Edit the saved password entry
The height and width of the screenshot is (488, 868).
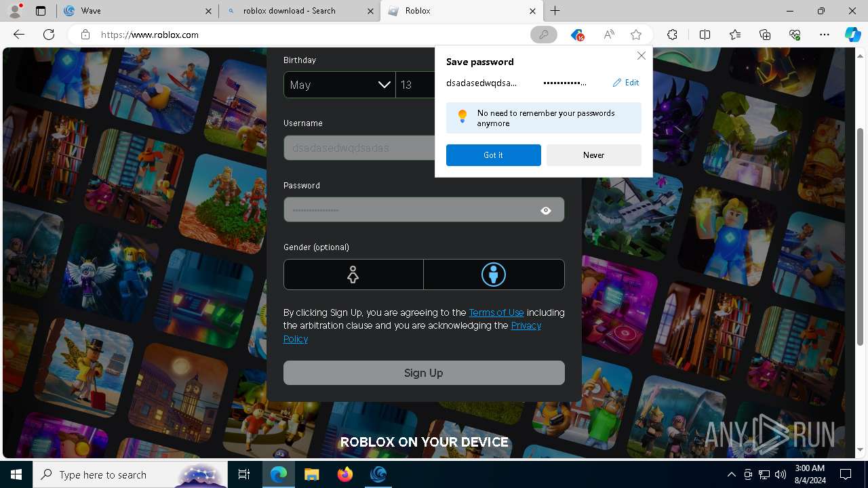[626, 83]
